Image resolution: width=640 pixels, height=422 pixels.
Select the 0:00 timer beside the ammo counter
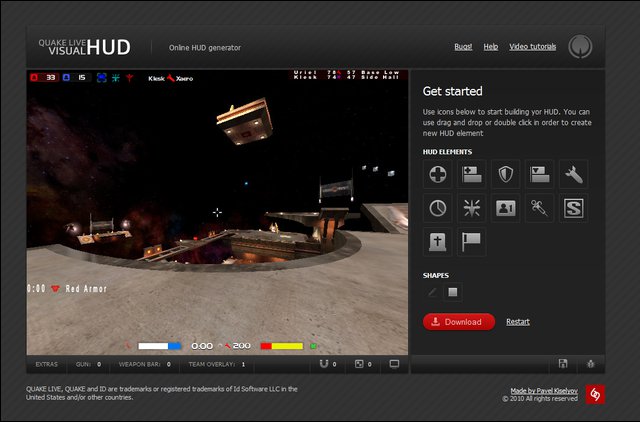click(x=202, y=346)
